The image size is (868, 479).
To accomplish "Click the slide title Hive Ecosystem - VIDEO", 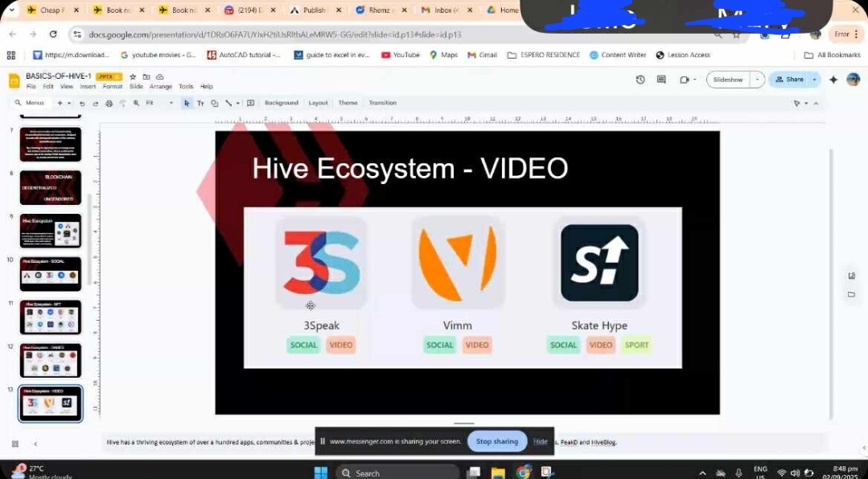I will tap(410, 168).
